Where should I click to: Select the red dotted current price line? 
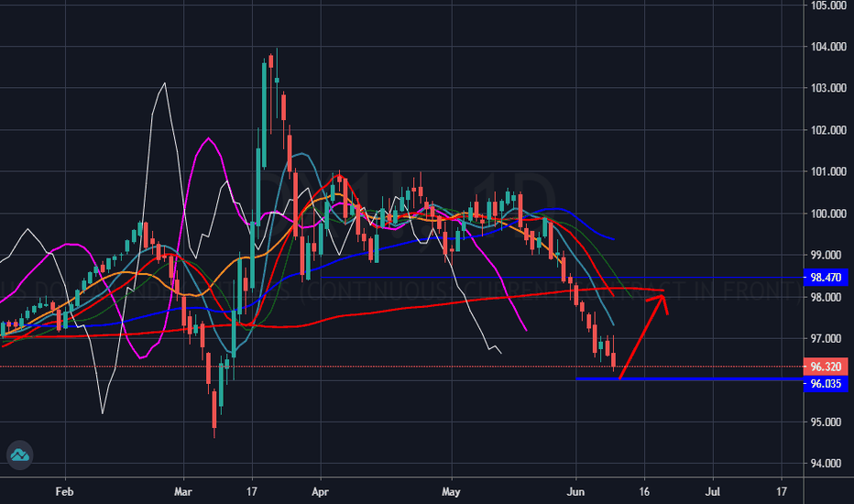coord(401,367)
